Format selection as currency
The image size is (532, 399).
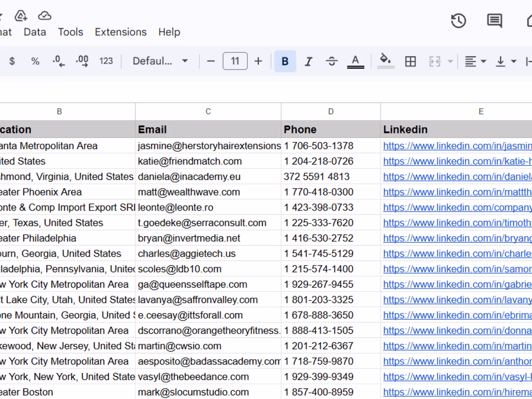(12, 61)
